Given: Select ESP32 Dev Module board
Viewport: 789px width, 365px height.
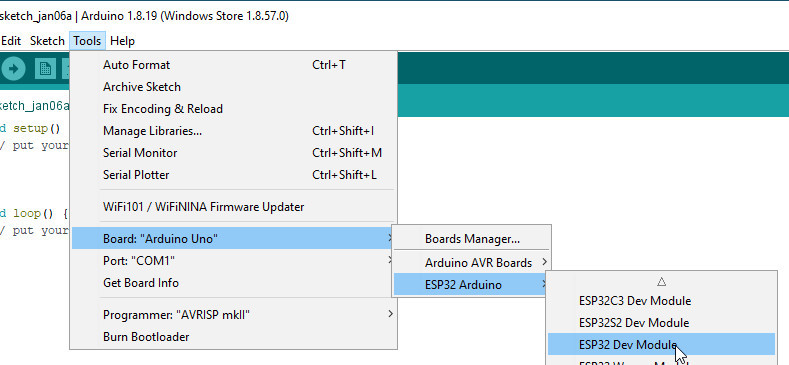Looking at the screenshot, I should (661, 344).
